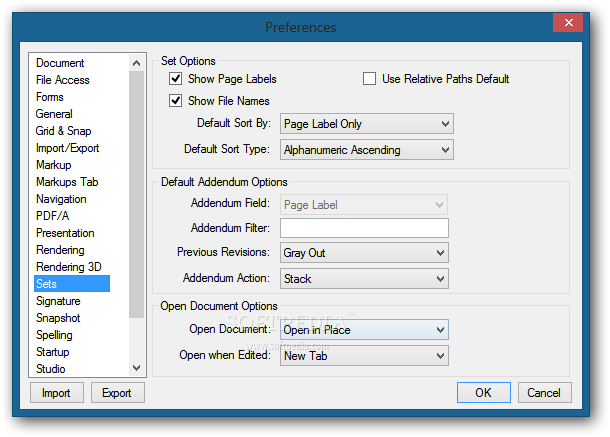The height and width of the screenshot is (437, 610).
Task: Open Presentation preferences
Action: 65,233
